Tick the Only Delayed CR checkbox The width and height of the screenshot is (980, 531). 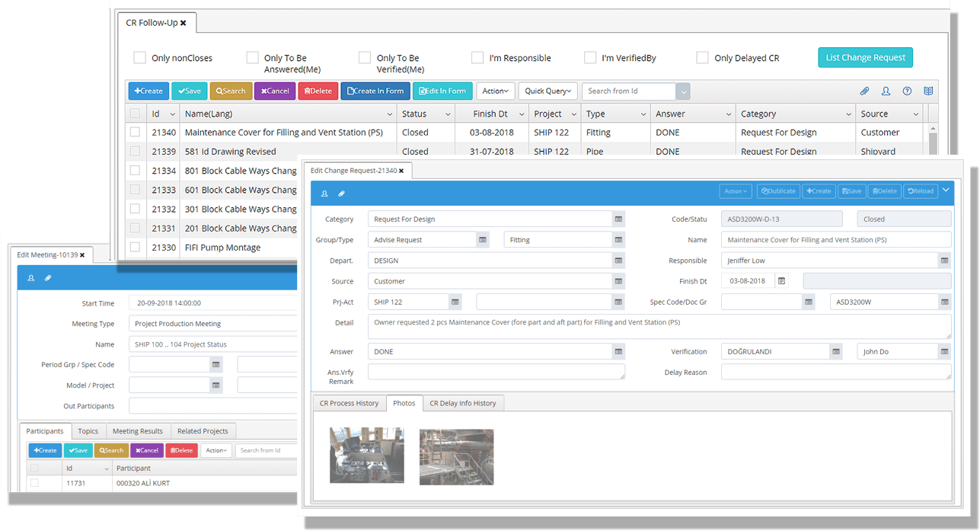(x=702, y=58)
